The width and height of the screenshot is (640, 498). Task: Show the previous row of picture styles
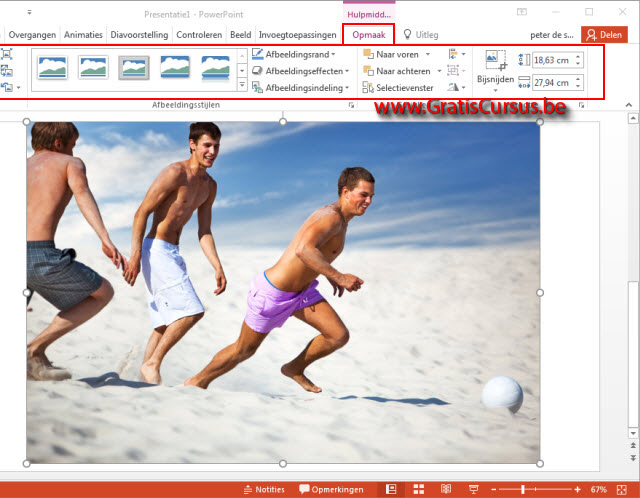(x=242, y=56)
